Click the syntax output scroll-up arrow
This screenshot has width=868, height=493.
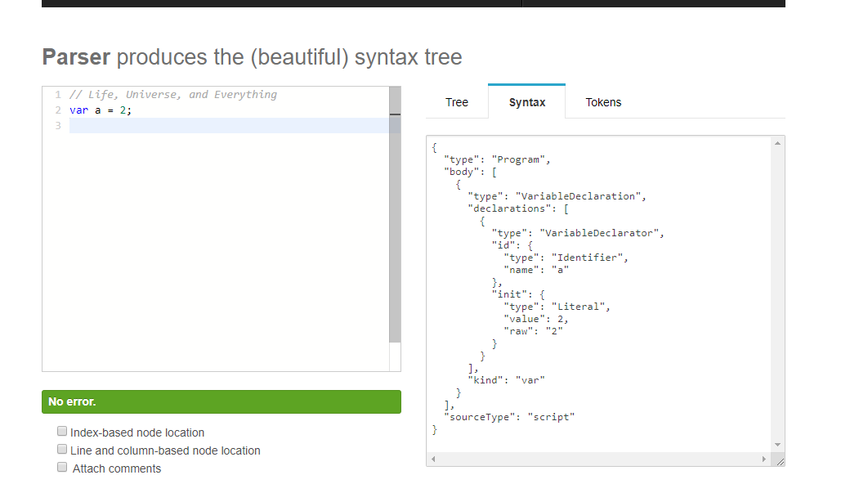[x=778, y=143]
